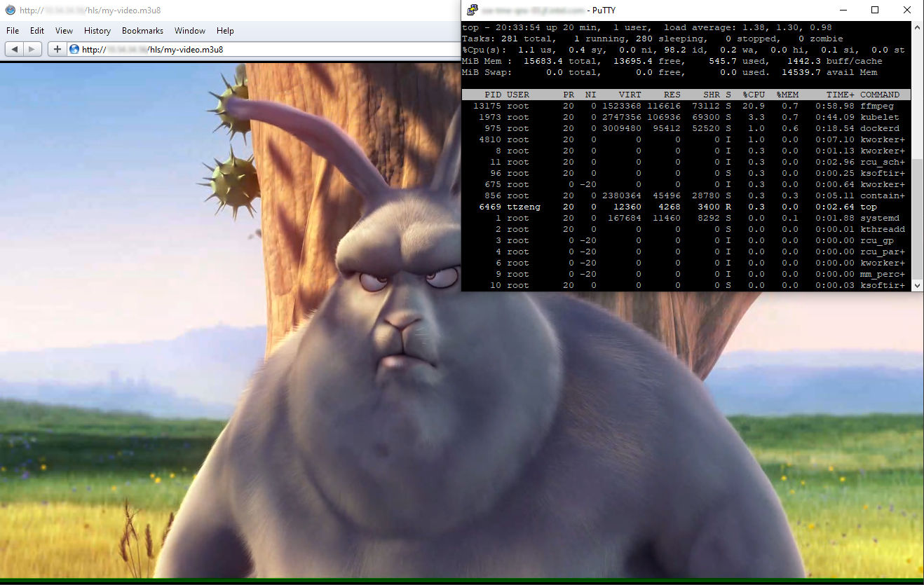Screen dimensions: 924x585
Task: Click the "mm_perc+" command name
Action: [883, 274]
